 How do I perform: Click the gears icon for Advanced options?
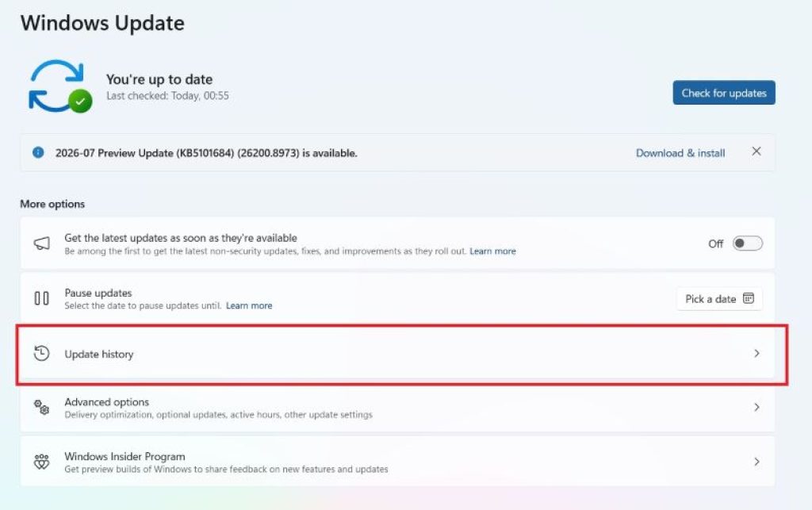(41, 407)
